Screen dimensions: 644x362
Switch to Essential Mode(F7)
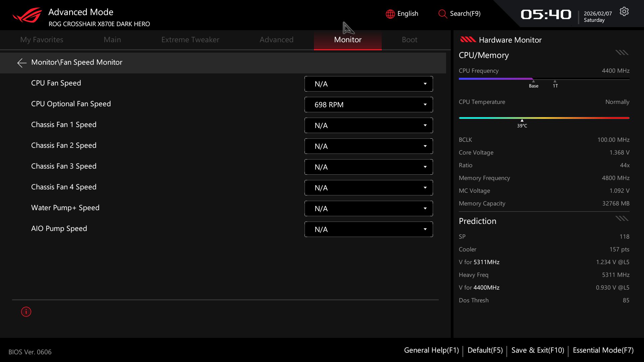point(603,350)
